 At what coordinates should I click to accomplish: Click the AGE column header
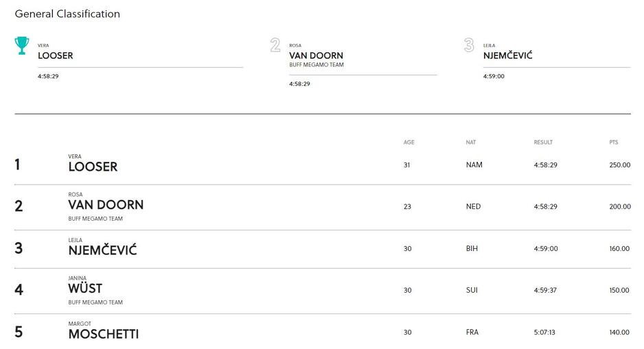(x=409, y=143)
